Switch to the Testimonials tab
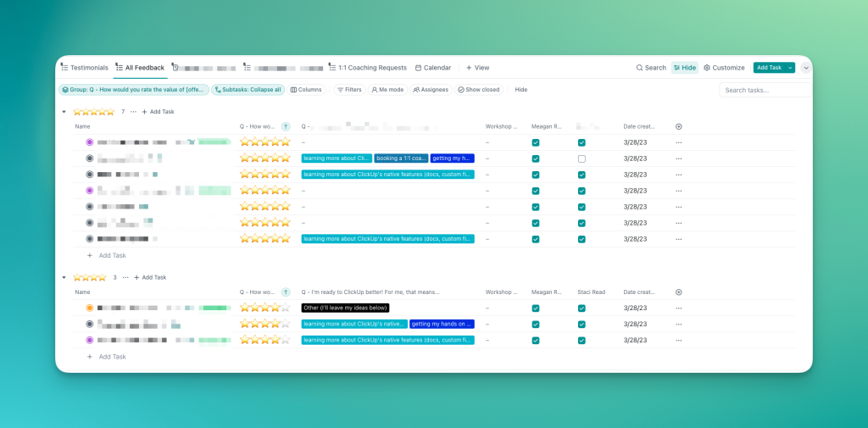Image resolution: width=868 pixels, height=428 pixels. click(84, 68)
